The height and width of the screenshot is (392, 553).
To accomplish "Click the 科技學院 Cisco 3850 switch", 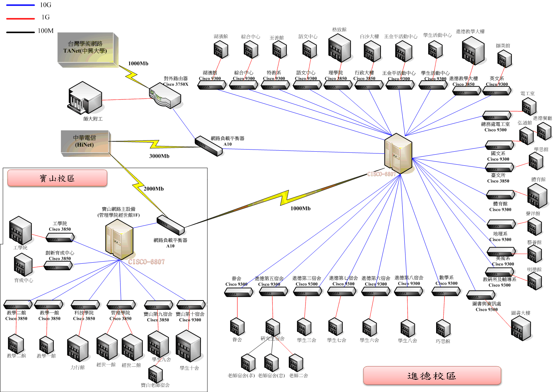I will click(x=85, y=304).
